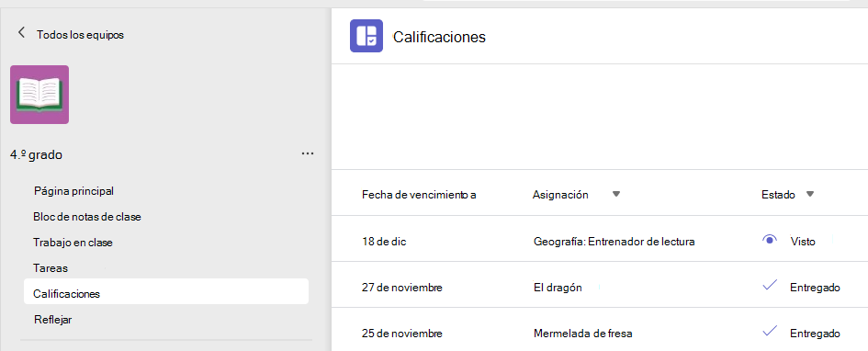Open the 4.º grado book team avatar
Screen dimensions: 868x351
point(39,95)
